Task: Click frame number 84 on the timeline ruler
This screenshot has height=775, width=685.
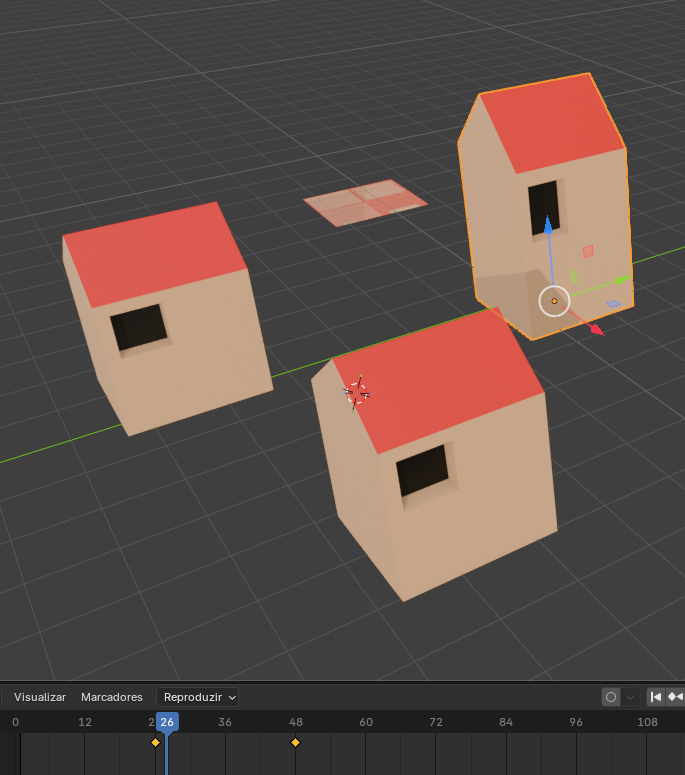Action: point(506,722)
